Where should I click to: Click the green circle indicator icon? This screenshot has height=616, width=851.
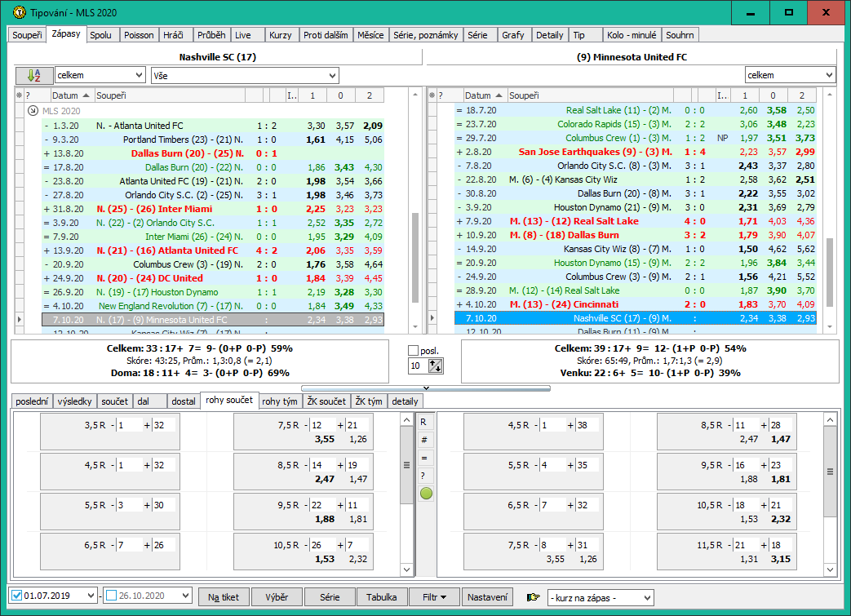[426, 494]
